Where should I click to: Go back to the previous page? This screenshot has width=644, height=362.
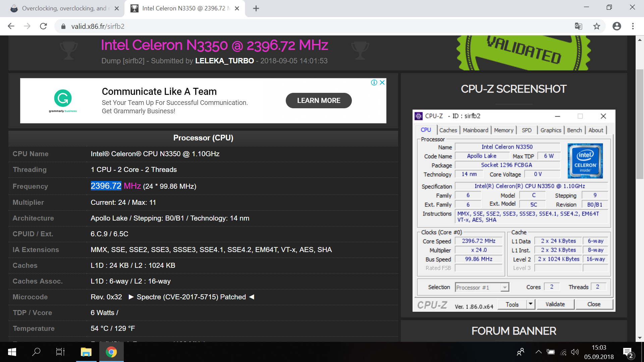(x=11, y=26)
